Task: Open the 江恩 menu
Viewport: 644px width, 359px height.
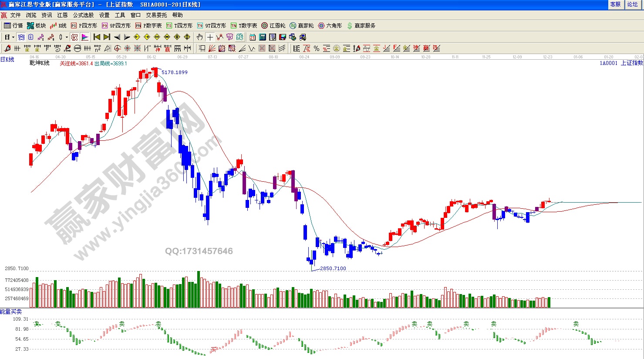Action: coord(62,15)
